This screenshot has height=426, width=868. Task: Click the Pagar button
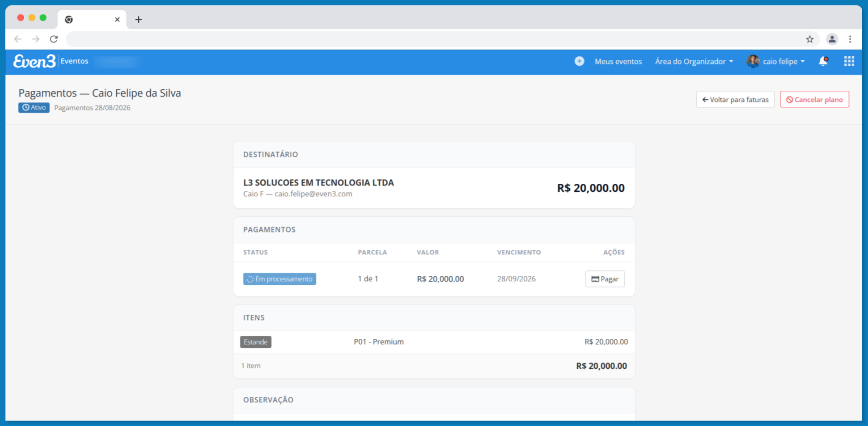tap(605, 279)
